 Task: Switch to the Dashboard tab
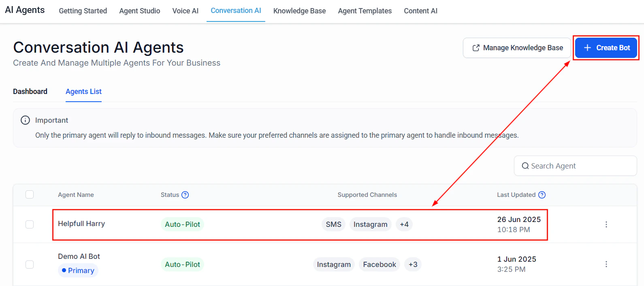click(30, 92)
